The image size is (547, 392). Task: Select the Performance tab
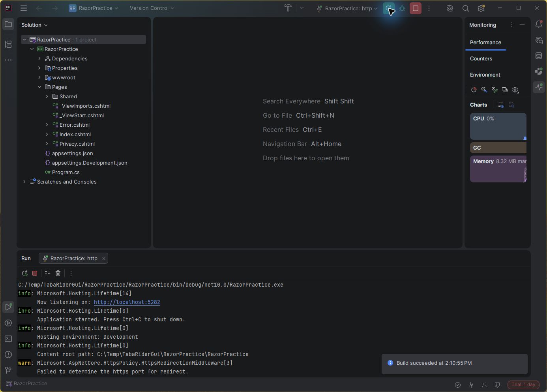[485, 42]
